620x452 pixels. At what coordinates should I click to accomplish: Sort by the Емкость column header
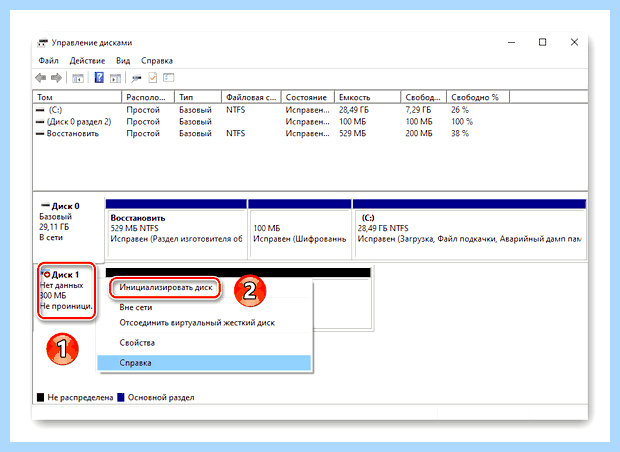(x=368, y=97)
